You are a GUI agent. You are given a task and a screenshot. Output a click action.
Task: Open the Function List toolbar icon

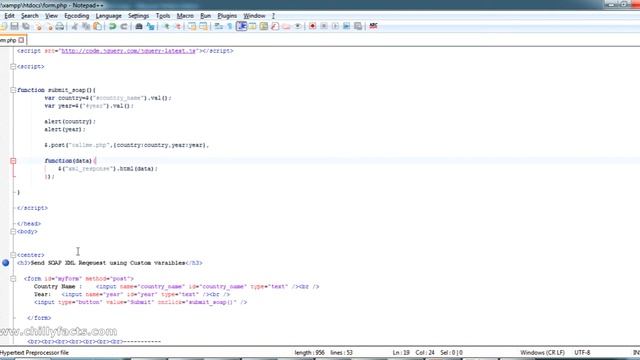click(x=275, y=27)
